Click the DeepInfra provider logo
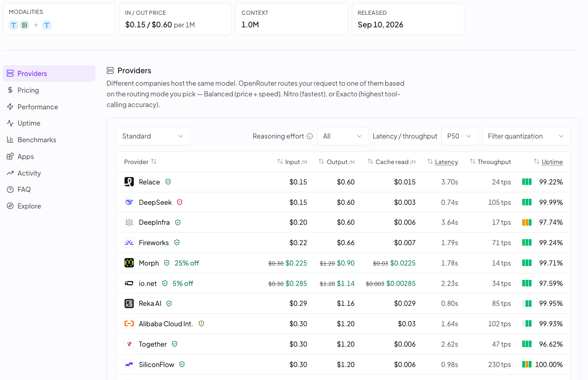The image size is (588, 380). (129, 222)
